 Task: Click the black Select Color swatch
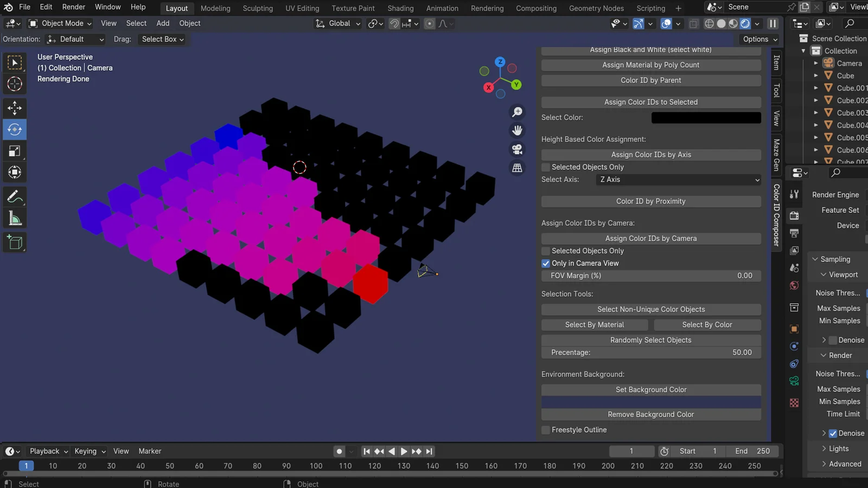pyautogui.click(x=705, y=117)
